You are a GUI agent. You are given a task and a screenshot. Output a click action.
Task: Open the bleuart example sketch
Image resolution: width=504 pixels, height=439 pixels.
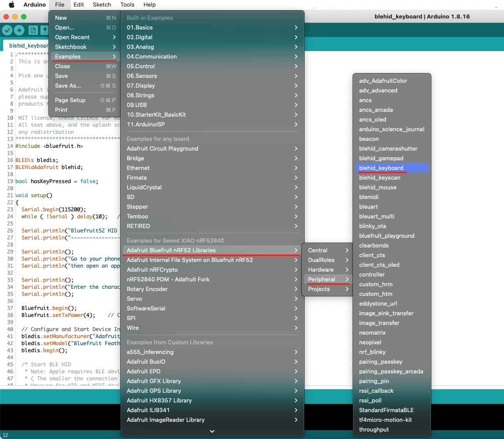[392, 207]
